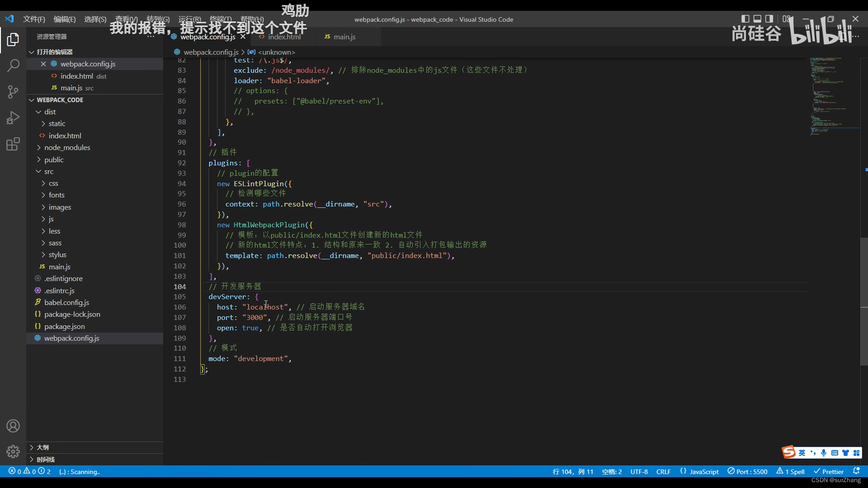The height and width of the screenshot is (488, 868).
Task: Open the Sogou skin shirt icon
Action: (x=845, y=453)
